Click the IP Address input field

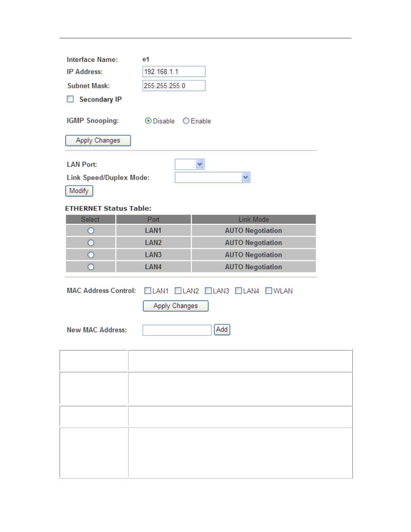[x=174, y=72]
